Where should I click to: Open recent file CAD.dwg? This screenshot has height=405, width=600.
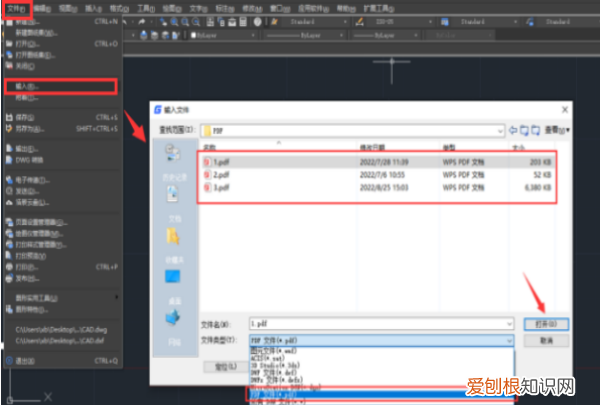click(61, 330)
